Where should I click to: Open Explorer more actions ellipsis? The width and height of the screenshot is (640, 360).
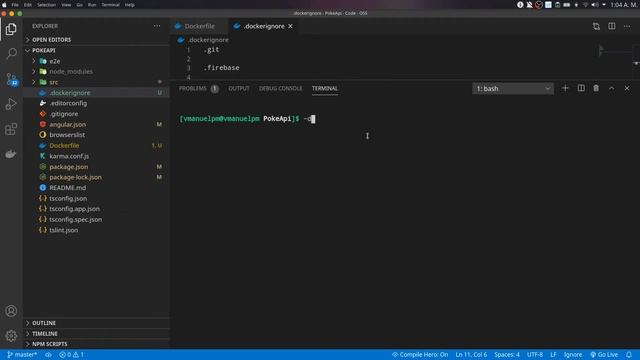[157, 26]
